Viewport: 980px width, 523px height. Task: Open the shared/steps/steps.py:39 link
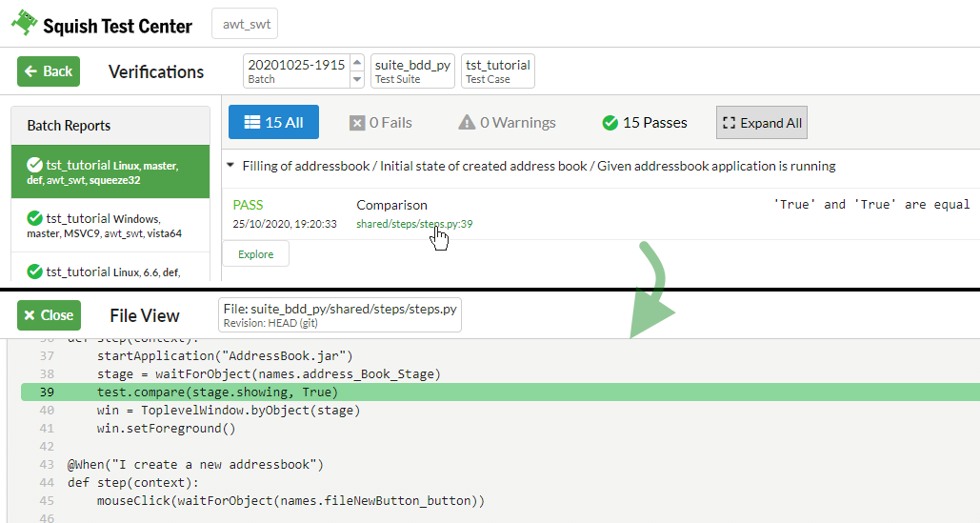tap(414, 225)
